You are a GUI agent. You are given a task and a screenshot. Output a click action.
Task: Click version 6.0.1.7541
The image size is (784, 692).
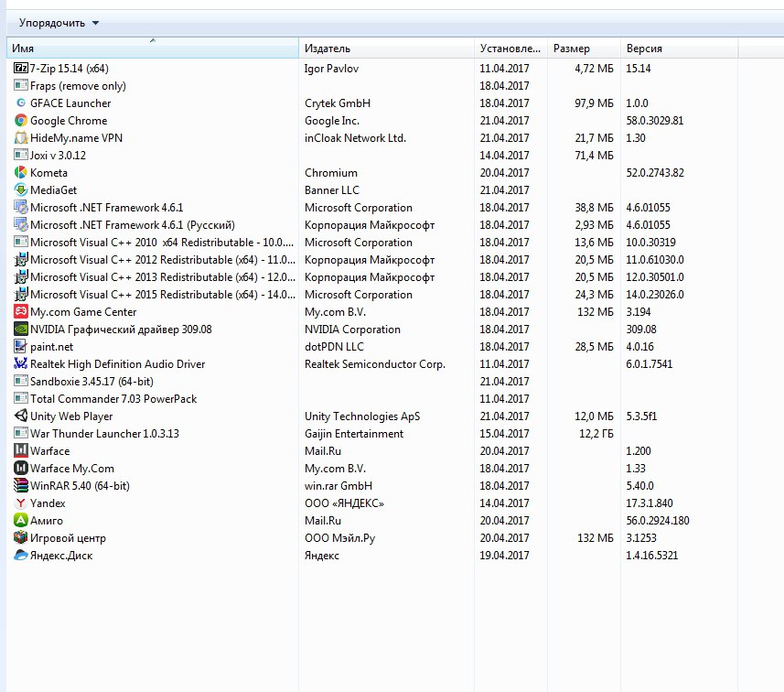point(649,364)
